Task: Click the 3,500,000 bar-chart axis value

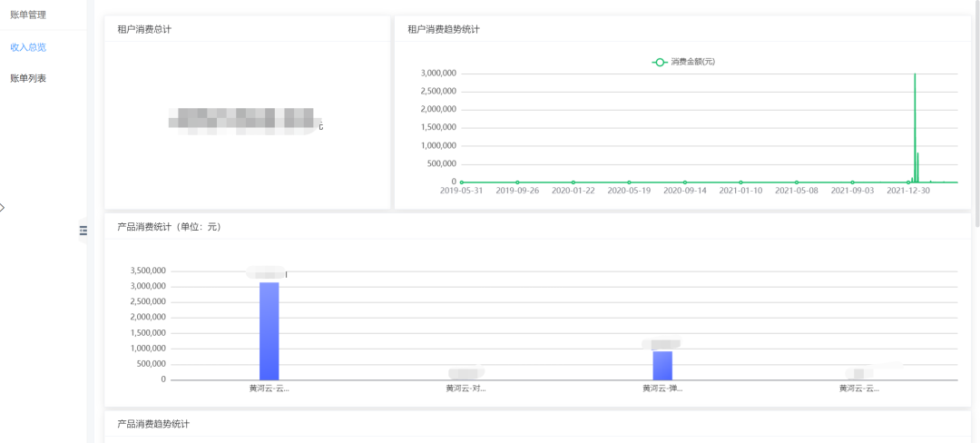Action: (x=148, y=271)
